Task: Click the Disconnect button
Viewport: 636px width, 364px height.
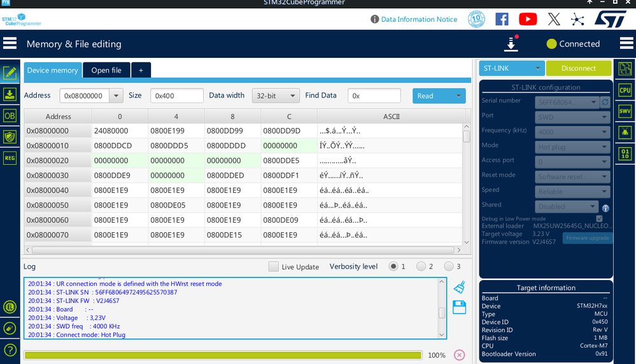Action: 579,68
